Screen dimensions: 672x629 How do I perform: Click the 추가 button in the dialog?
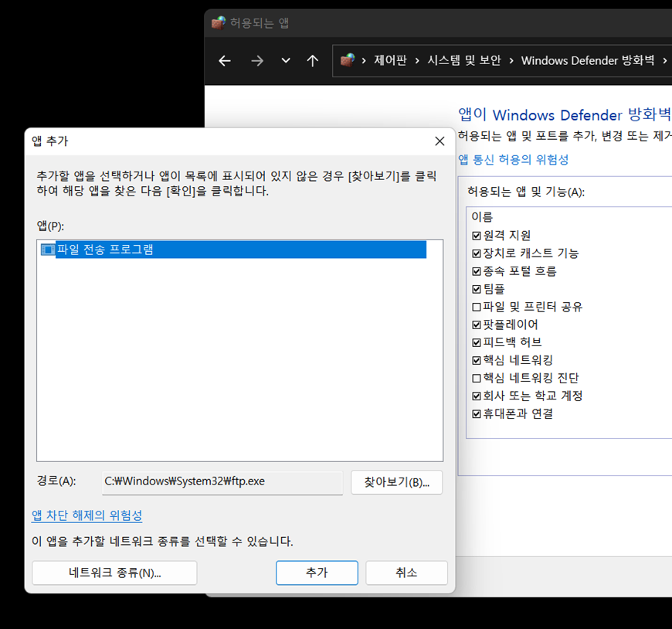(x=317, y=573)
